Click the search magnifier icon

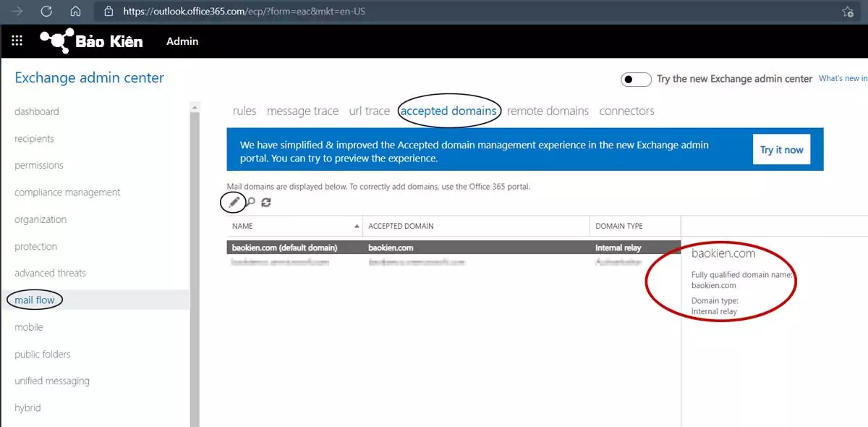point(251,203)
